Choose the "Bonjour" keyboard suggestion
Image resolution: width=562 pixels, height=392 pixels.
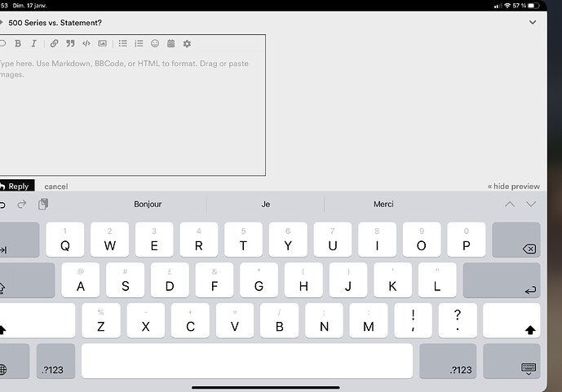coord(148,204)
